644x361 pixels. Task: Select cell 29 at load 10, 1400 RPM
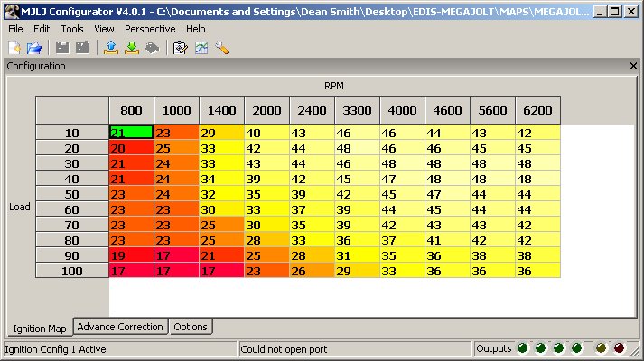(x=222, y=133)
